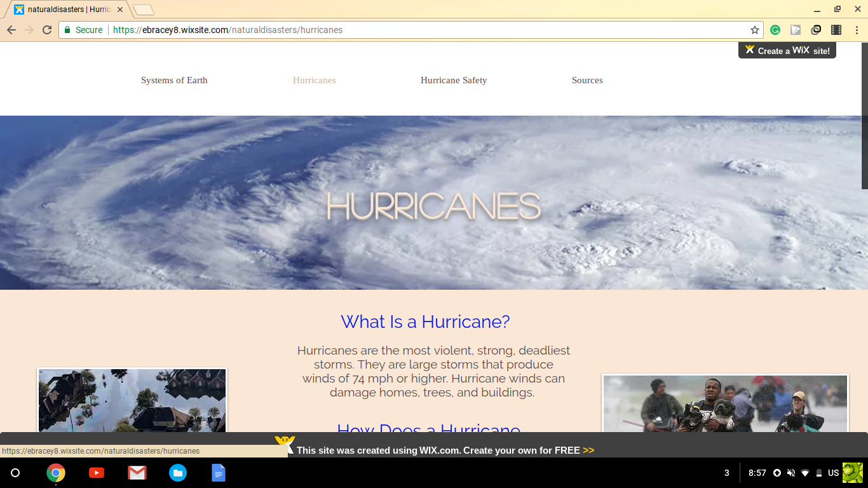
Task: Open the Chrome three-dot menu
Action: coord(857,30)
